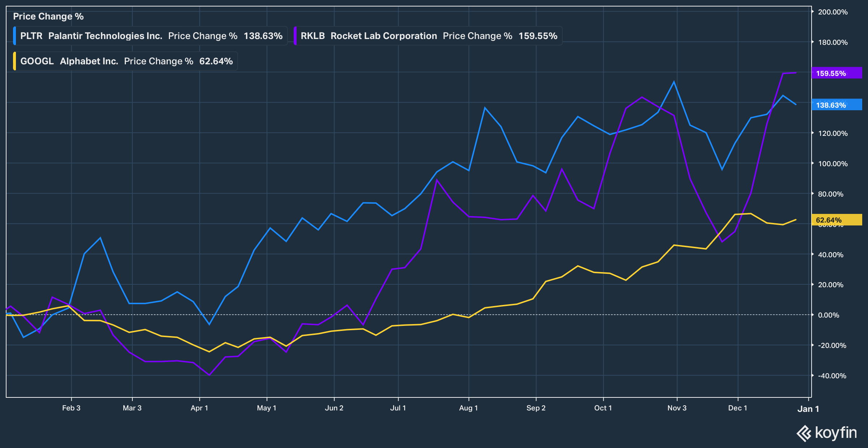Click the bold Jan 1 date label

tap(808, 409)
